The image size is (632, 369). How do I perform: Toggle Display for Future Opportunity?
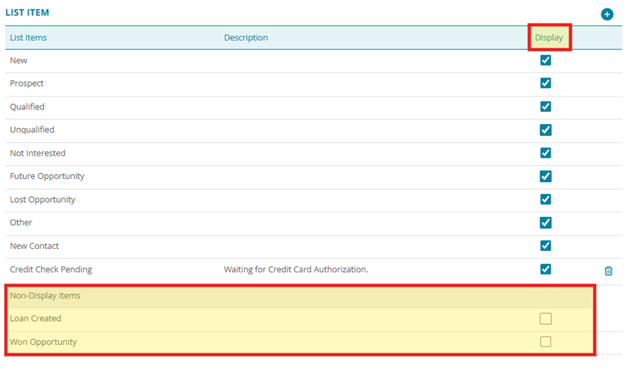click(x=545, y=176)
